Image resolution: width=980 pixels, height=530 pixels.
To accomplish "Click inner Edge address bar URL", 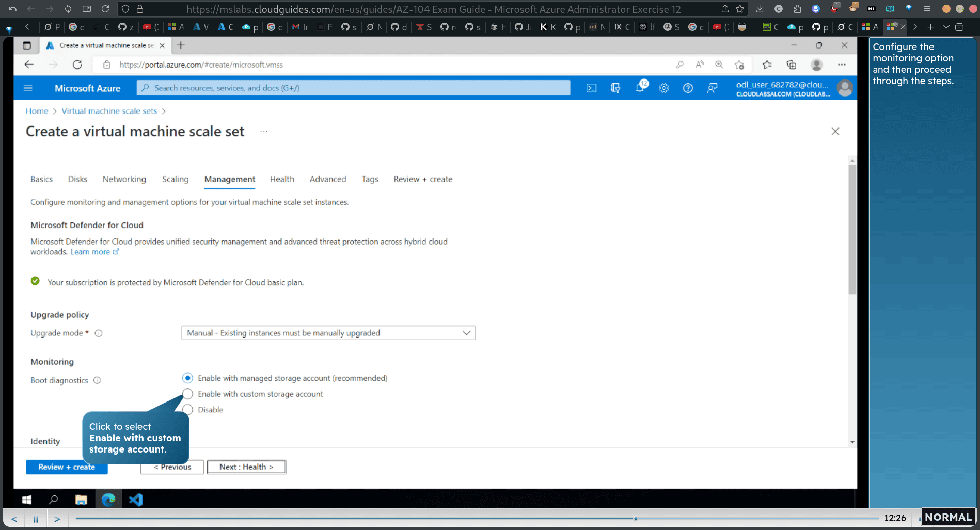I will 201,65.
